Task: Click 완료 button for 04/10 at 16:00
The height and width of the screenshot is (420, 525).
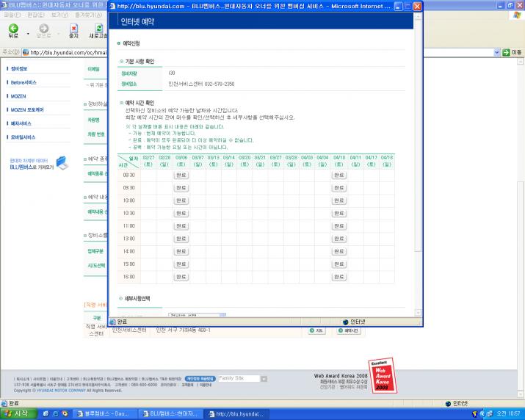Action: click(338, 277)
